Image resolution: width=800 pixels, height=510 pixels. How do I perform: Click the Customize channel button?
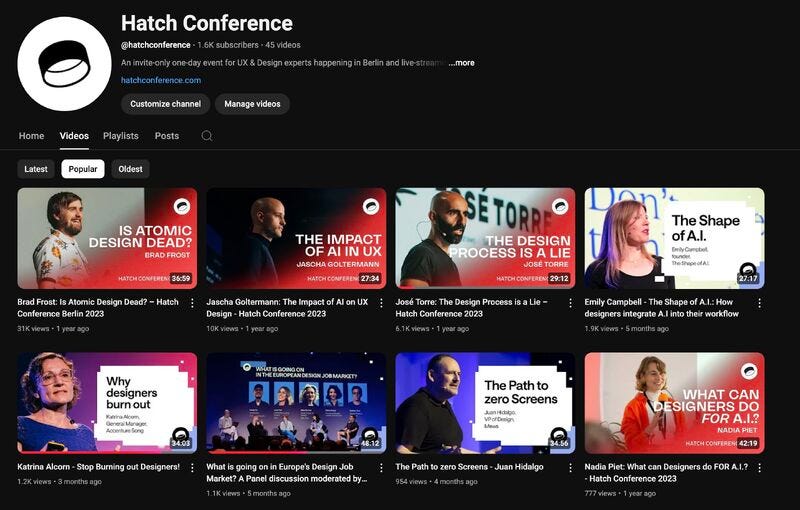tap(165, 104)
